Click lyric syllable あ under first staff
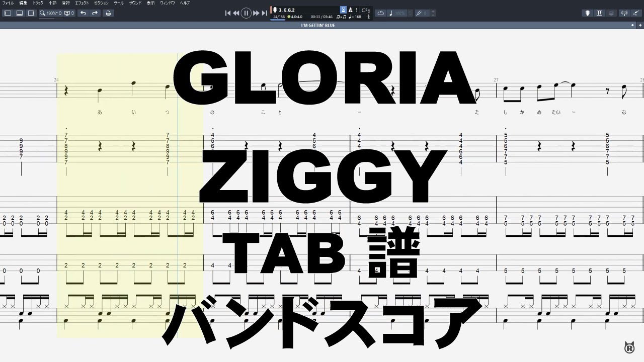This screenshot has height=362, width=644. tap(100, 112)
